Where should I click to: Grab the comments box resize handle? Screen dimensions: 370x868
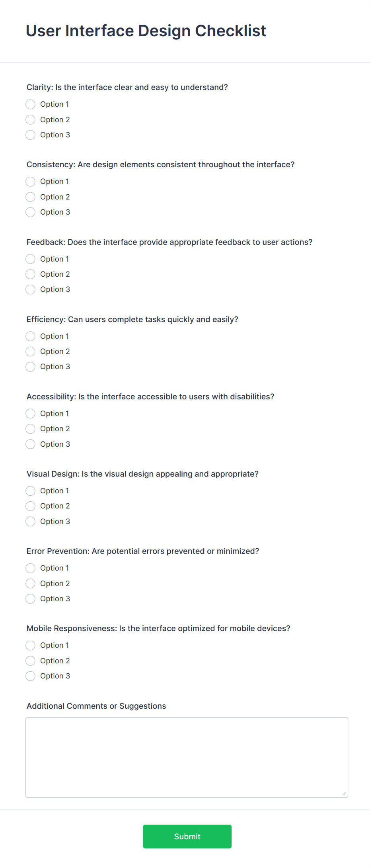pyautogui.click(x=344, y=794)
